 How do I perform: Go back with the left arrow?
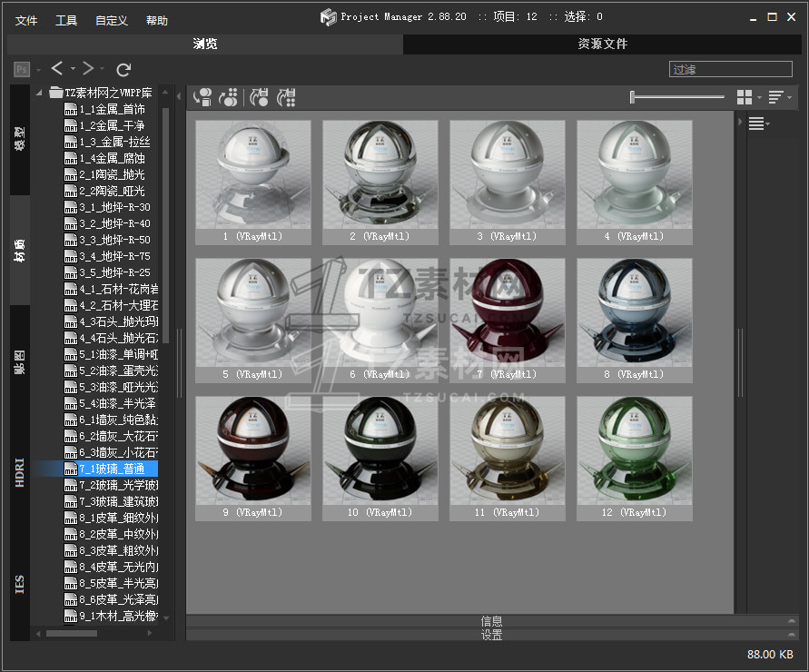[x=57, y=69]
